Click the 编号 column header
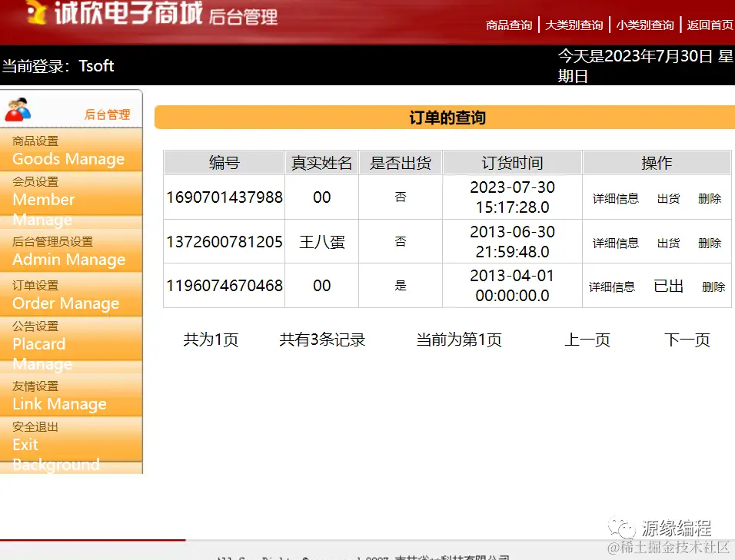This screenshot has height=560, width=735. click(224, 163)
